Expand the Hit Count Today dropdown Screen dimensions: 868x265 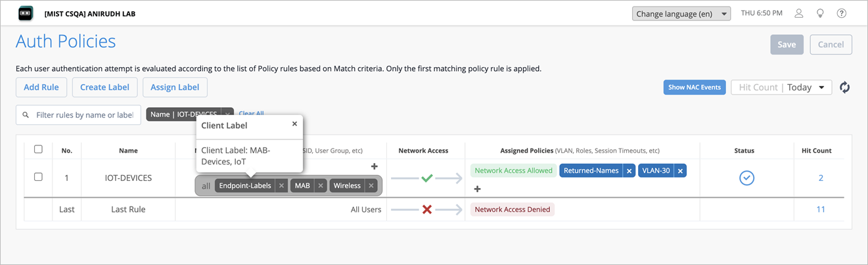[x=781, y=87]
